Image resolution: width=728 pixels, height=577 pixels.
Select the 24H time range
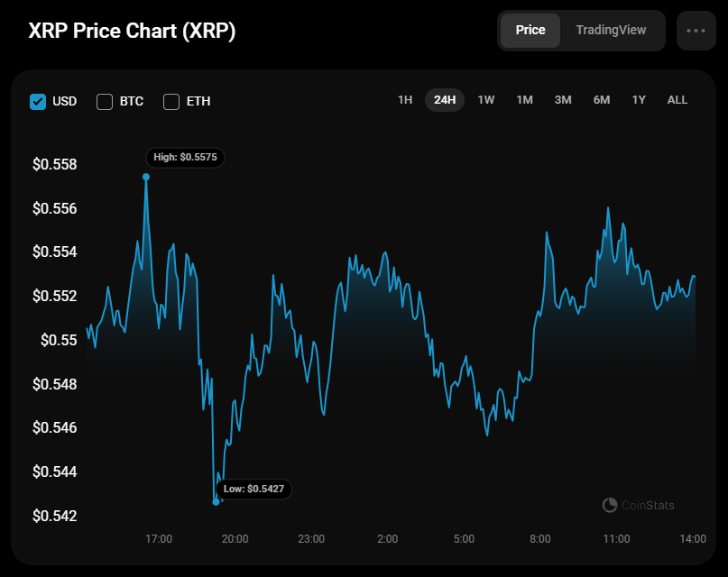[445, 100]
